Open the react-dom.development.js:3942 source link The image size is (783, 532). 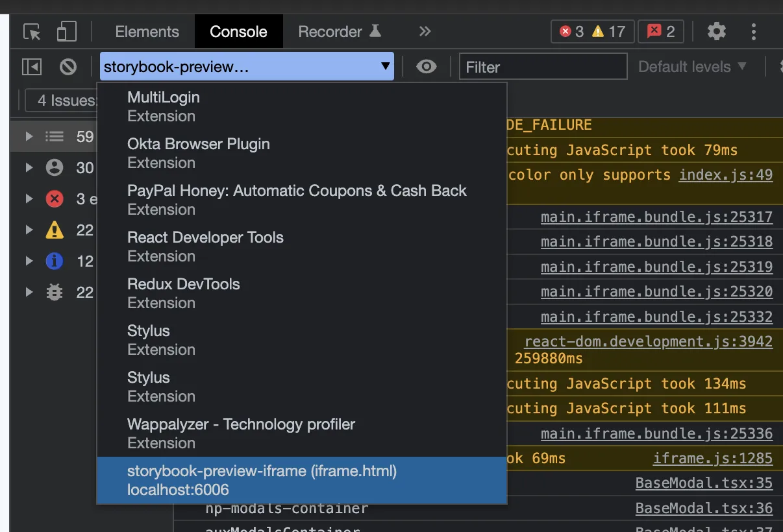(x=648, y=342)
